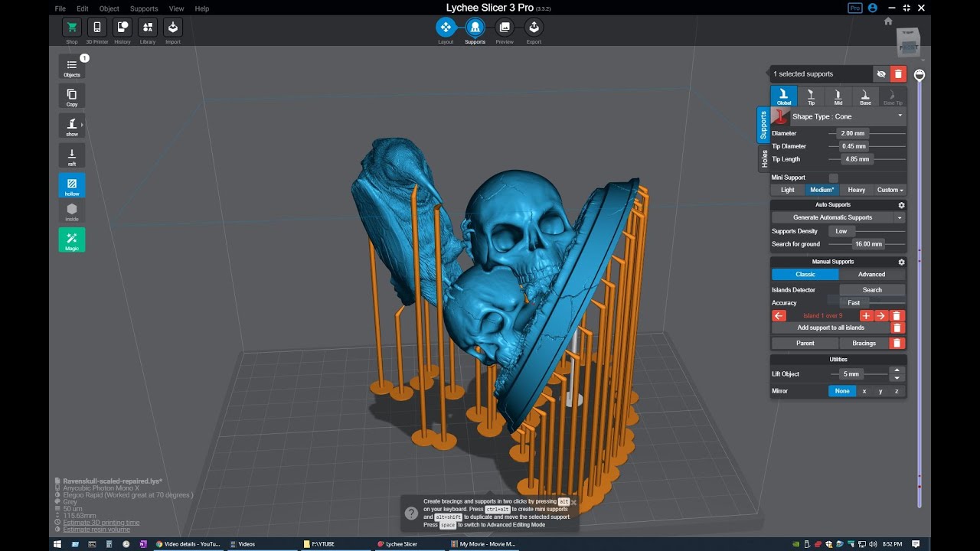Viewport: 980px width, 551px height.
Task: Click the Bracings button
Action: coord(864,343)
